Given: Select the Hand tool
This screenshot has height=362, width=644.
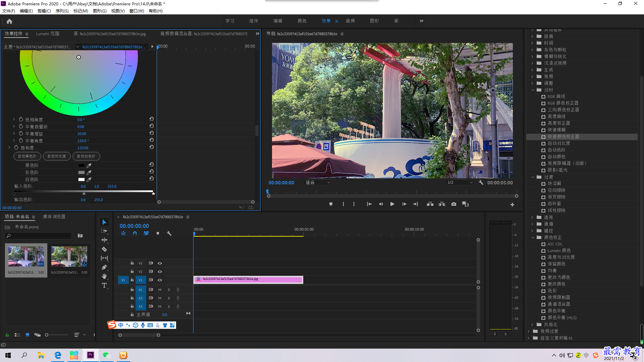Looking at the screenshot, I should [104, 276].
